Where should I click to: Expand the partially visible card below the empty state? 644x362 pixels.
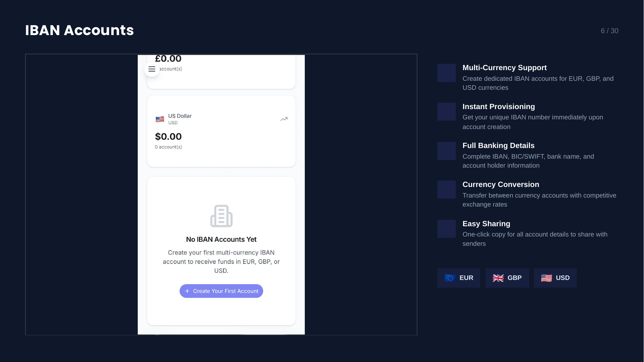point(221,333)
